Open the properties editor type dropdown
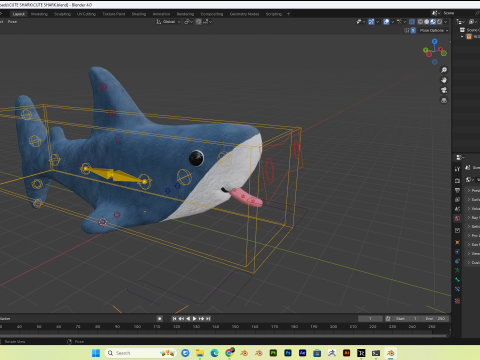This screenshot has height=360, width=480. (x=461, y=157)
